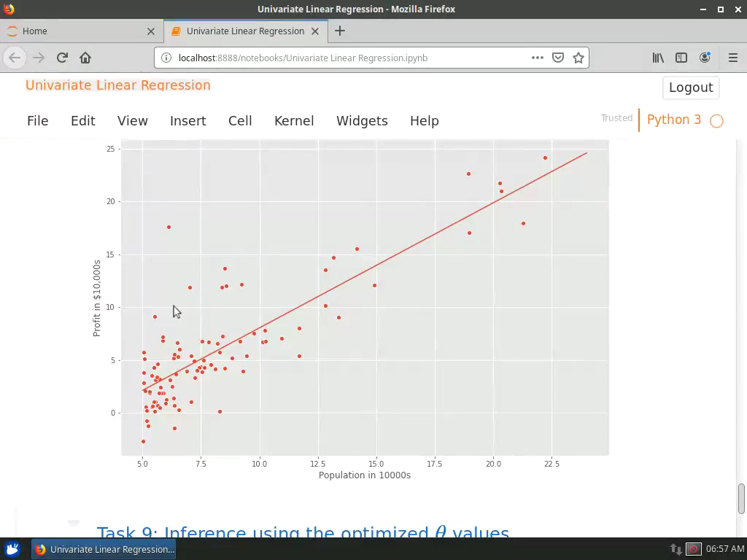Click the network arrows in system tray
This screenshot has width=747, height=560.
pos(675,549)
